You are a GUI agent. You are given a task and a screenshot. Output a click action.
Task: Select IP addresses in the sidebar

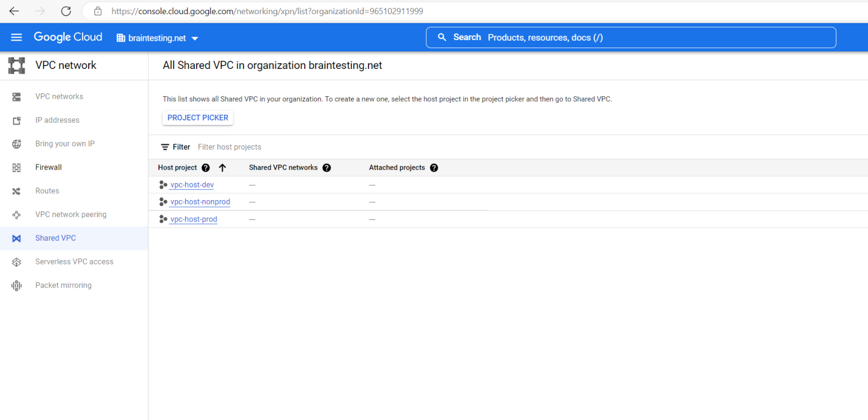(57, 120)
